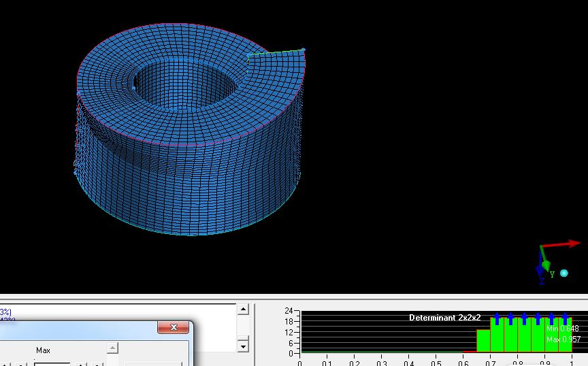This screenshot has width=588, height=366.
Task: Click the Min 0.648 label on histogram
Action: (562, 329)
